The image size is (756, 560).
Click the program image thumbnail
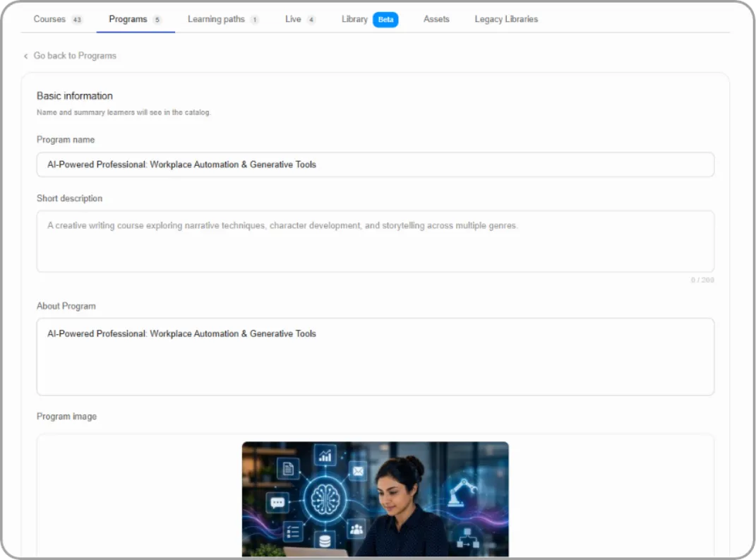tap(375, 499)
